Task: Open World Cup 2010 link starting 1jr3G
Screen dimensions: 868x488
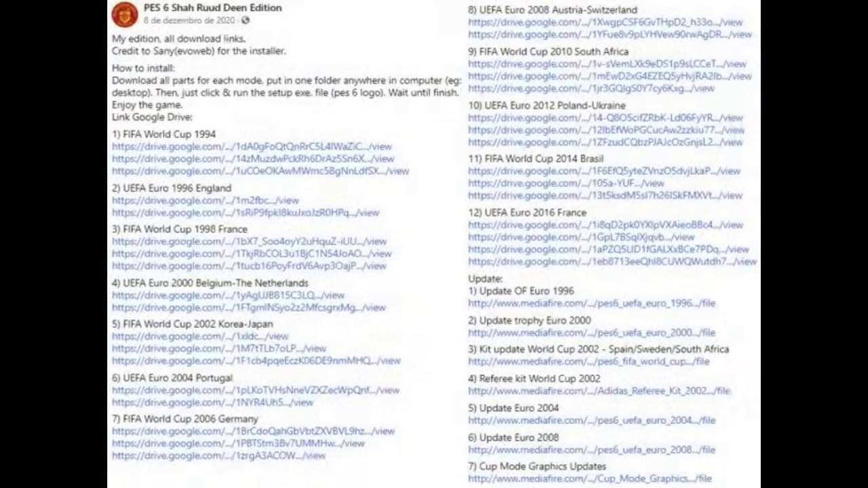Action: [x=591, y=88]
